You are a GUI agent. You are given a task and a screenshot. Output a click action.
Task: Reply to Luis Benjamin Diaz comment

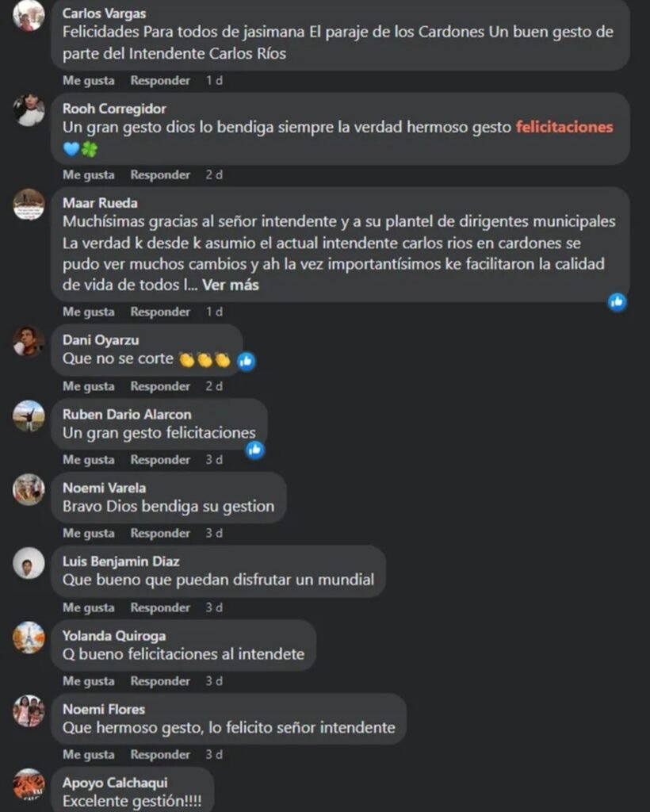[x=160, y=607]
